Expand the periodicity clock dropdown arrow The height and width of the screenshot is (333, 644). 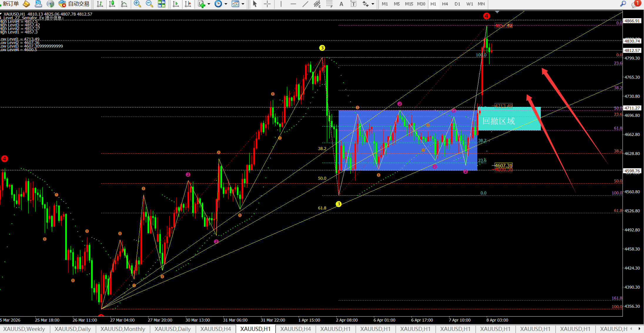pyautogui.click(x=226, y=4)
